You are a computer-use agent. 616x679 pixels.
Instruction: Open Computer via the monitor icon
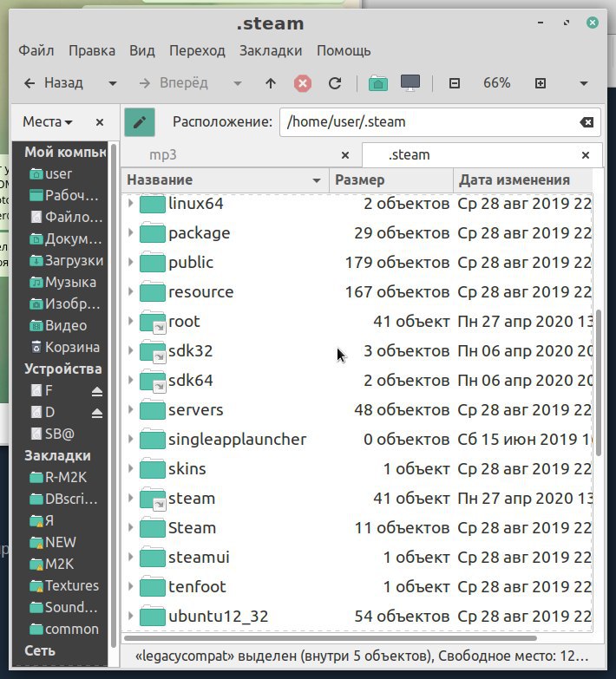(410, 83)
